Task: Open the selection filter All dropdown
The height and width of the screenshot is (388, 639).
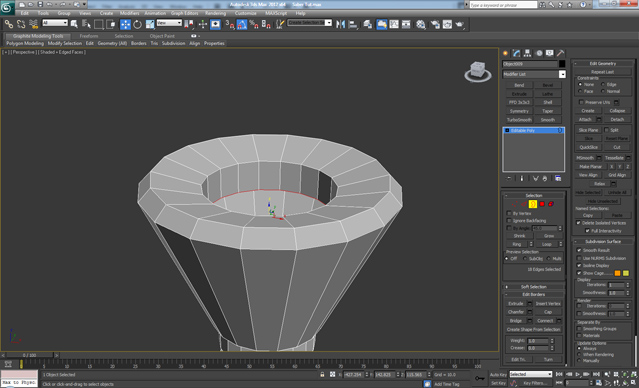Action: pyautogui.click(x=55, y=23)
